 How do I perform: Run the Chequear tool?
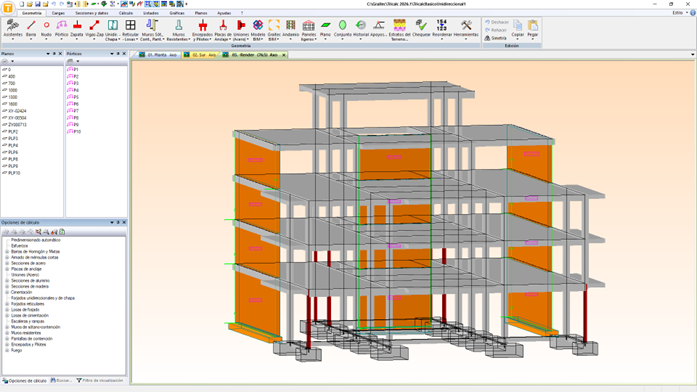(x=421, y=29)
